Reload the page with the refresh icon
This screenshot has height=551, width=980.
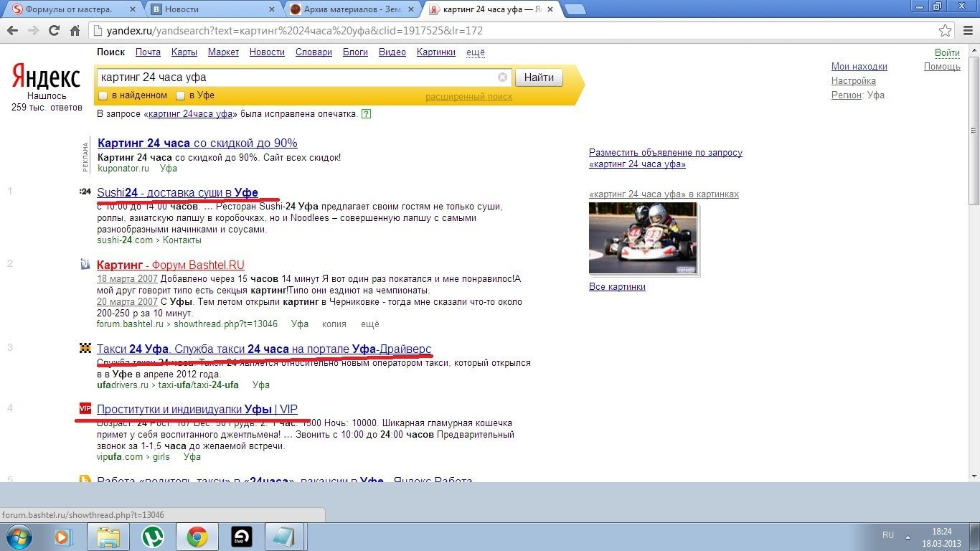click(x=54, y=32)
